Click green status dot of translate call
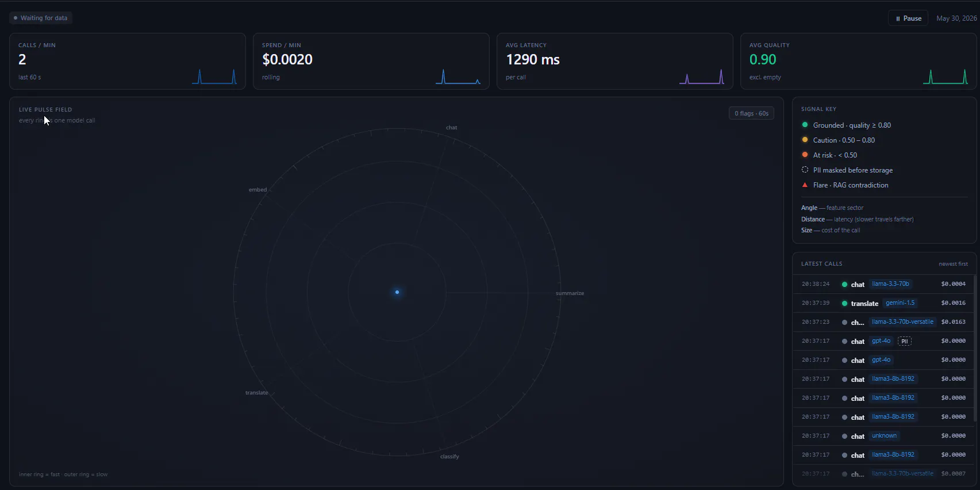 (x=844, y=303)
